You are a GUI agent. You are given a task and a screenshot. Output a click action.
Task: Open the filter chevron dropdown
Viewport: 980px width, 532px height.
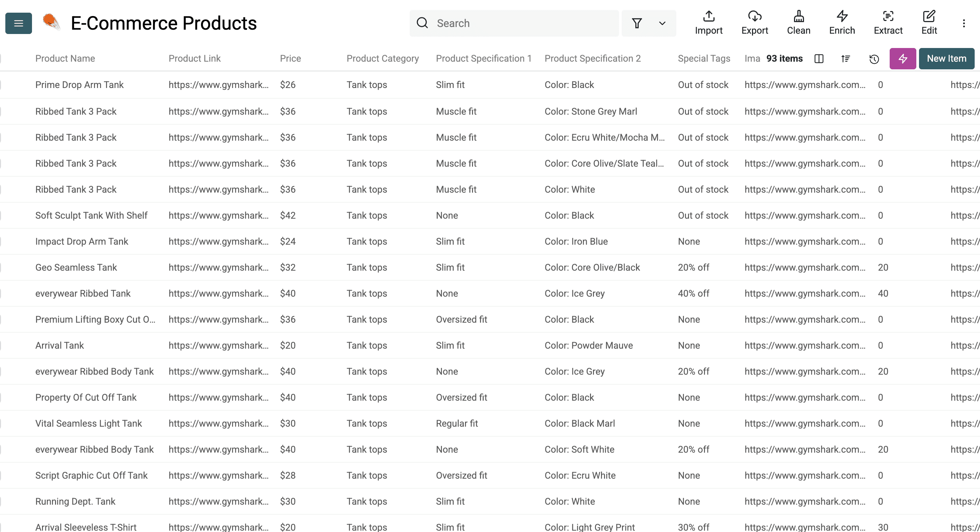(662, 23)
